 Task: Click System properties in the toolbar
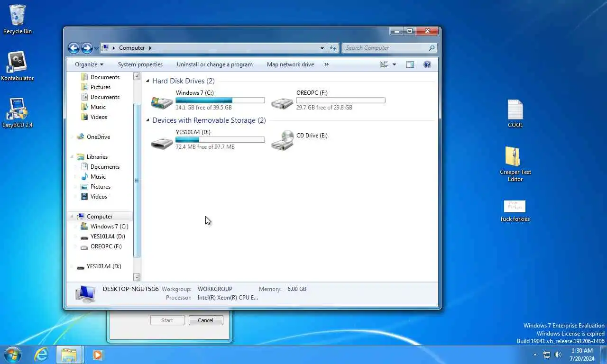click(x=140, y=64)
